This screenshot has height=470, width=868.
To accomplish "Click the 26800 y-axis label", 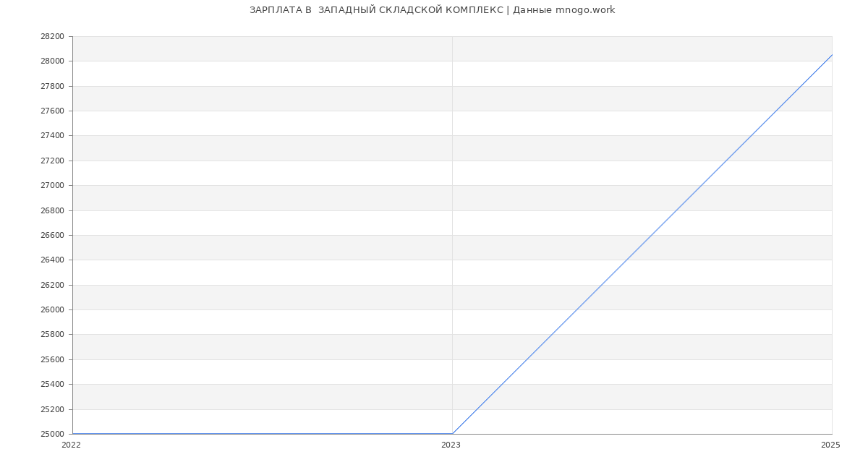I will pos(52,210).
